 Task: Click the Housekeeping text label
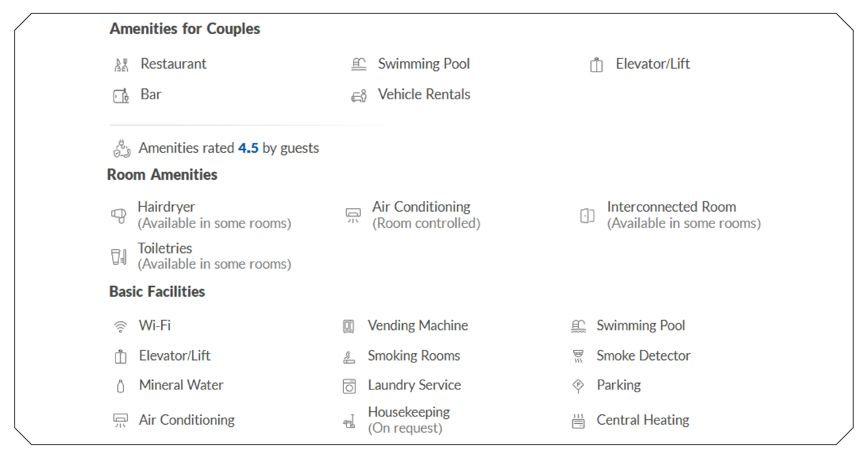coord(409,412)
